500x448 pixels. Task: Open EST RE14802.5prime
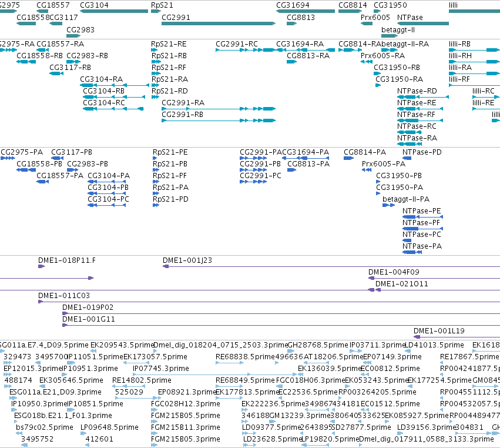(142, 380)
